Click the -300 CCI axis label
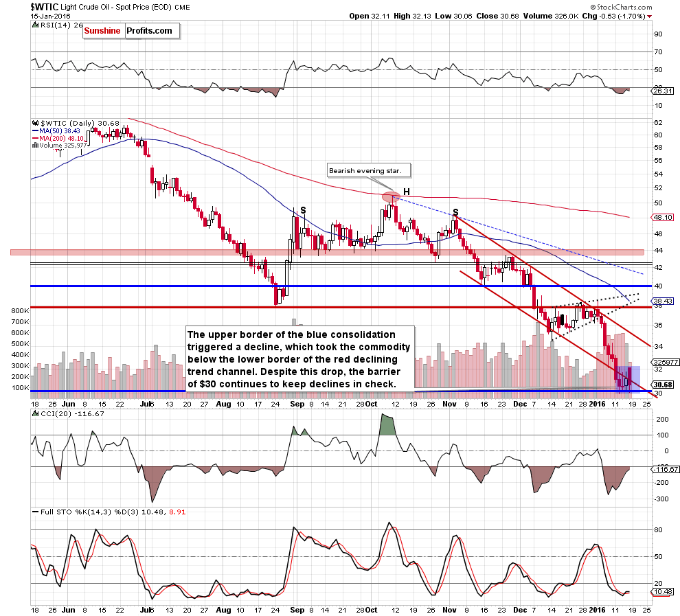The height and width of the screenshot is (616, 680). coord(661,499)
